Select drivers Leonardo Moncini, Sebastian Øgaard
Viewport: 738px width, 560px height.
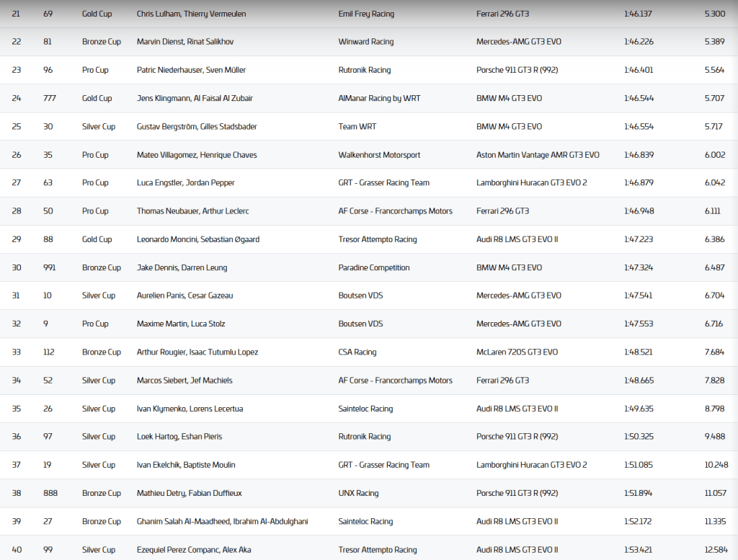(197, 239)
